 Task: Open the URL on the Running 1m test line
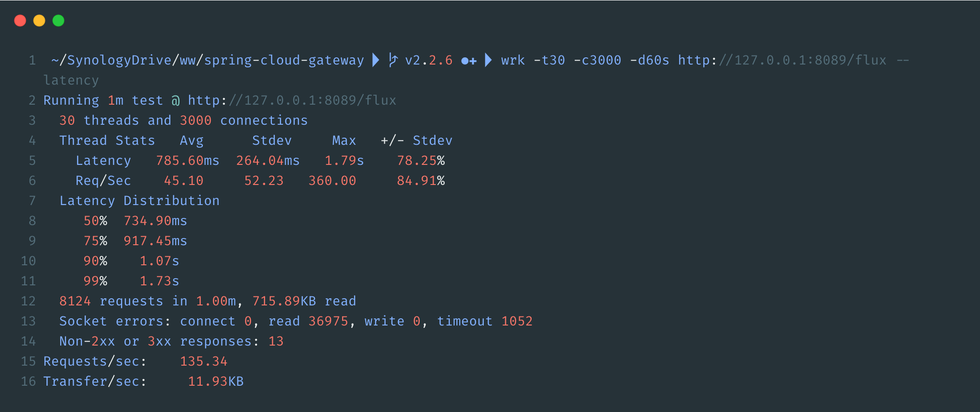pos(292,100)
